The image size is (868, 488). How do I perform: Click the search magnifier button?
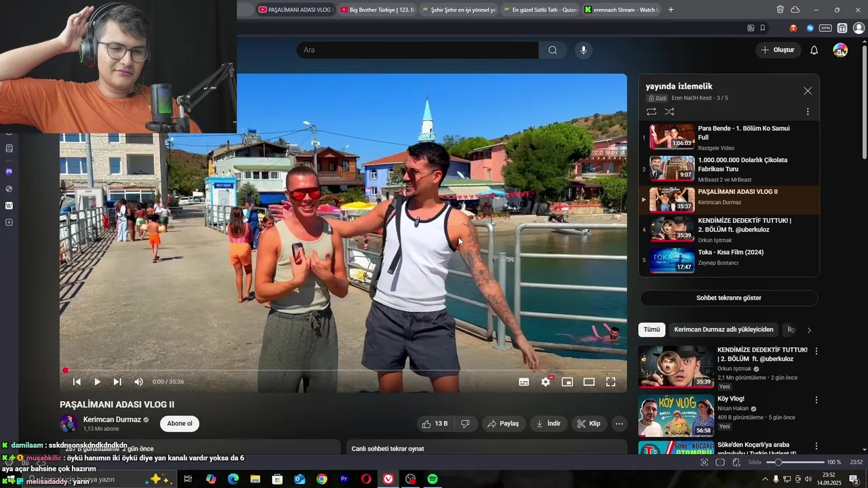[x=553, y=50]
